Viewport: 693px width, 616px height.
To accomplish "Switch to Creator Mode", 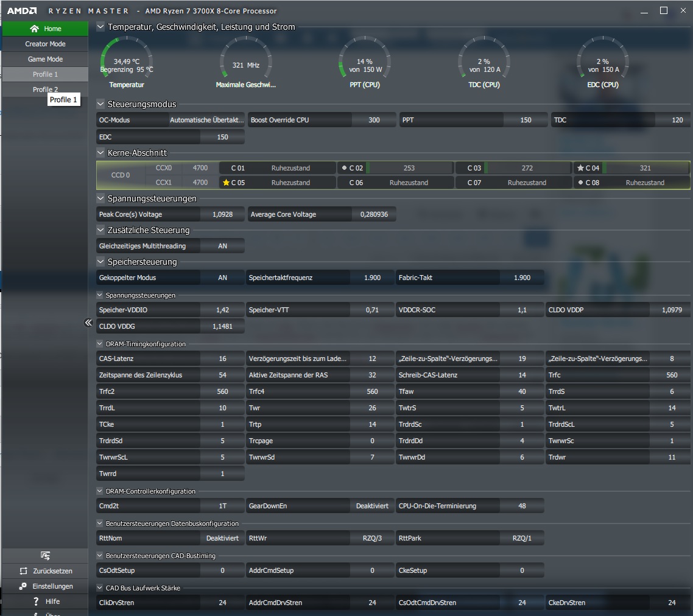I will point(45,44).
